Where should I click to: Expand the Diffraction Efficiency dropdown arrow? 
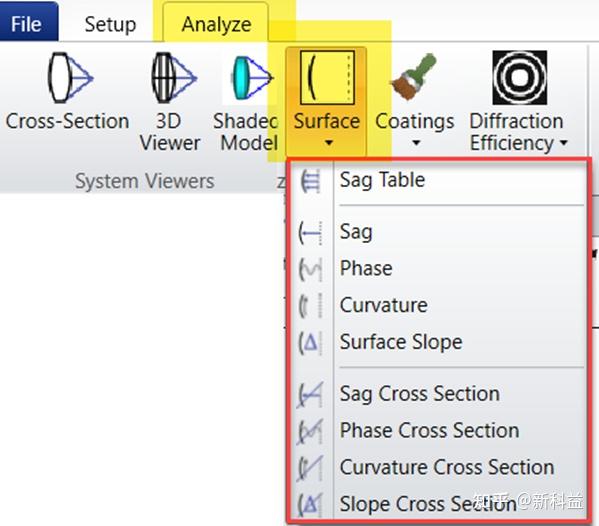click(563, 143)
